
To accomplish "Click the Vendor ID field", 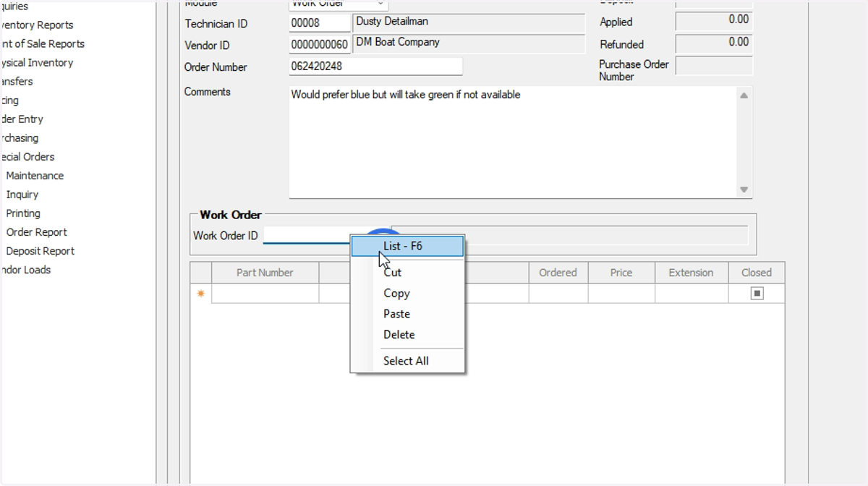I will [320, 45].
